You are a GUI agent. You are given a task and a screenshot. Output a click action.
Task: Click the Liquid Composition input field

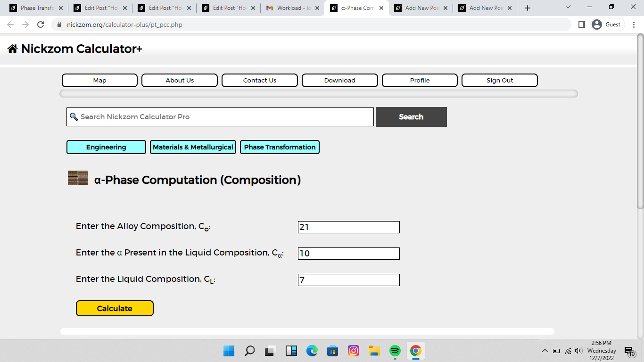pyautogui.click(x=349, y=280)
